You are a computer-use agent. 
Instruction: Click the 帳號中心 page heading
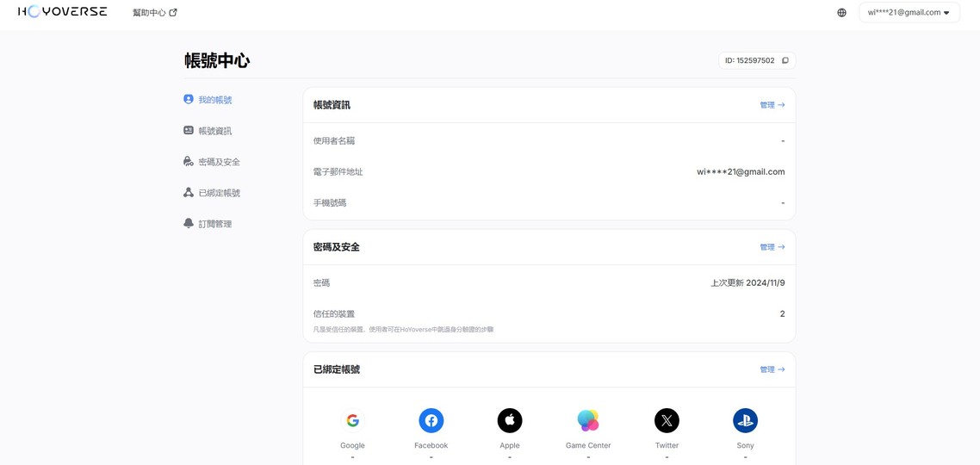coord(218,60)
